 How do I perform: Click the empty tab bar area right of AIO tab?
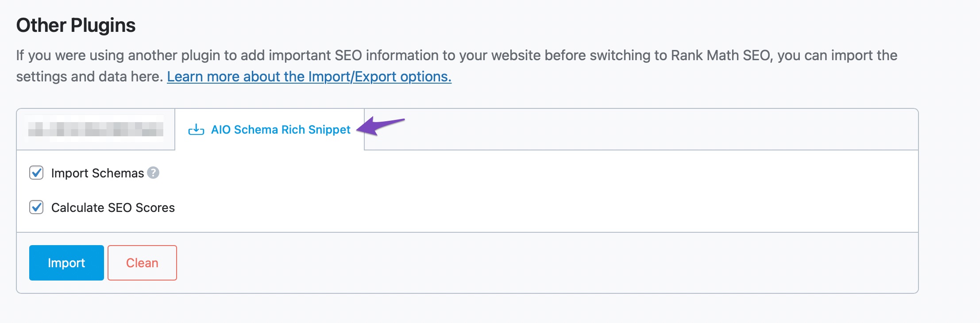click(641, 129)
